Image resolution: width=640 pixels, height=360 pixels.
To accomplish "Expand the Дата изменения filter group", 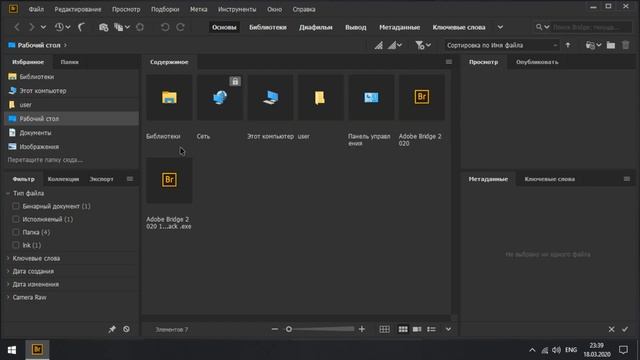I will pyautogui.click(x=8, y=284).
